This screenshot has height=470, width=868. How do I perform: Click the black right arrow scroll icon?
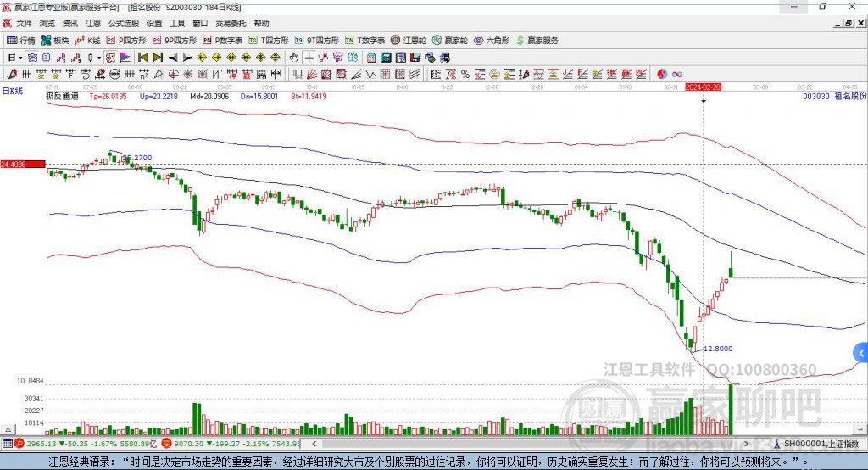(187, 58)
